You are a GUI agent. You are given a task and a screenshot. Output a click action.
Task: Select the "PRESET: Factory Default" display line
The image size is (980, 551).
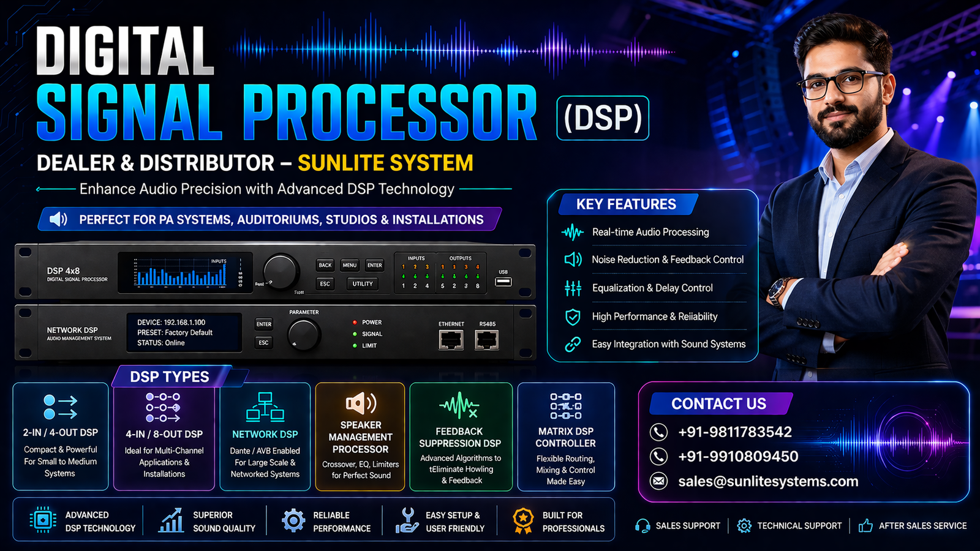pyautogui.click(x=175, y=332)
